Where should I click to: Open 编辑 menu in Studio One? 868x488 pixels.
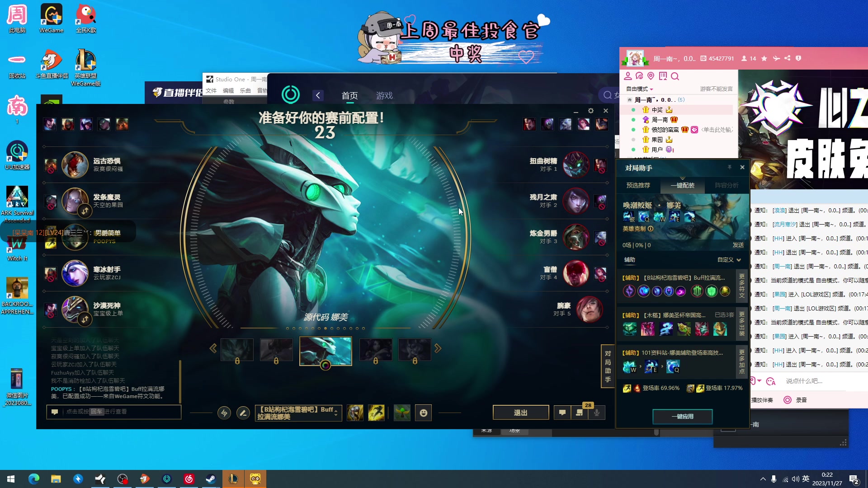[x=228, y=90]
